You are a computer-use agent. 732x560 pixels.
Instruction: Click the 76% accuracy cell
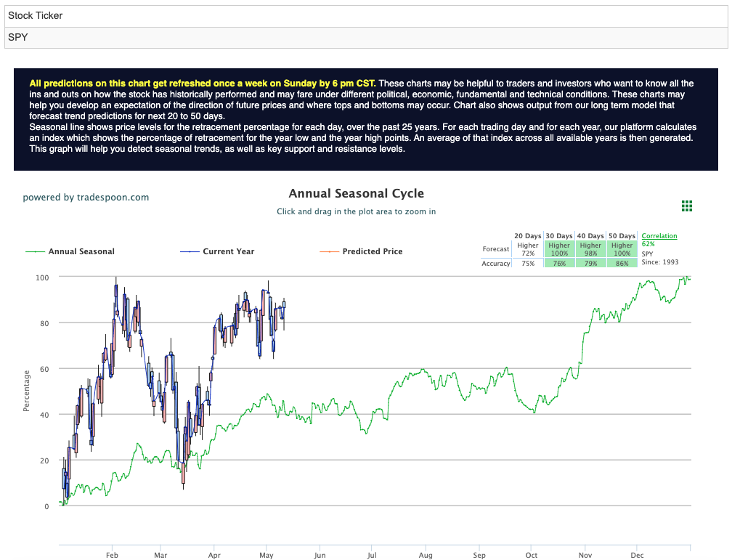pyautogui.click(x=559, y=263)
